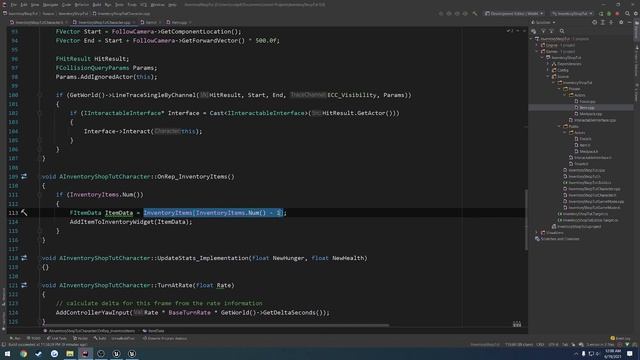Open the Navigate menu
The image size is (640, 360).
click(x=51, y=4)
